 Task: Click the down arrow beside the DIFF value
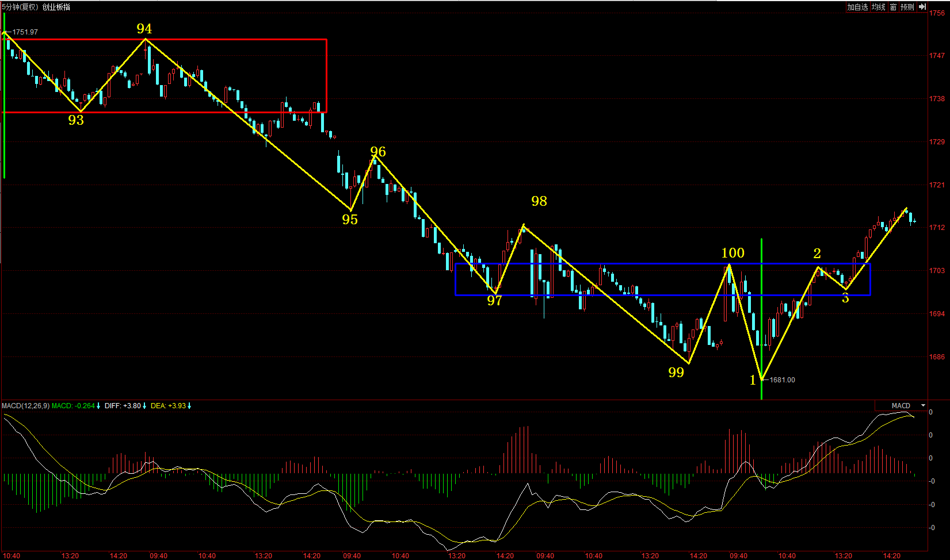point(144,406)
